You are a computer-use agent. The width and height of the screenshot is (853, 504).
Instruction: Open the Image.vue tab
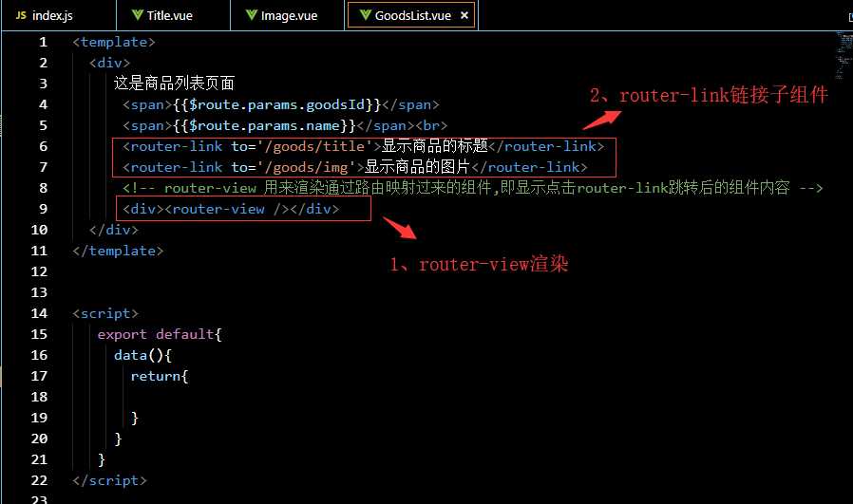click(x=287, y=15)
